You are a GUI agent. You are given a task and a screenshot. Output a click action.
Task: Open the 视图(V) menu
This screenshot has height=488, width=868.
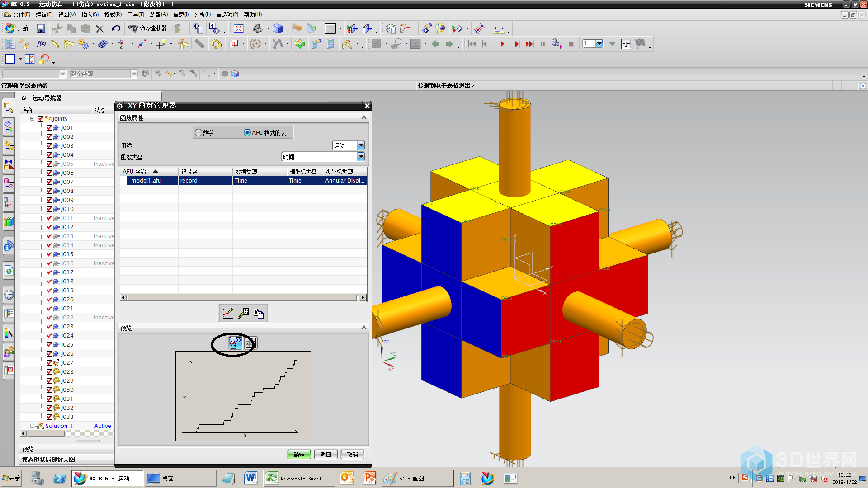coord(67,14)
